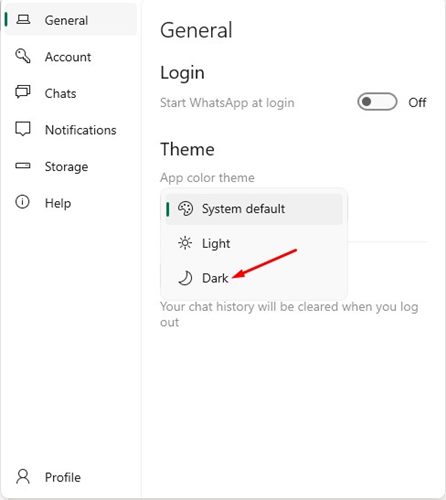Click the General laptop icon in sidebar
446x500 pixels.
click(x=23, y=20)
